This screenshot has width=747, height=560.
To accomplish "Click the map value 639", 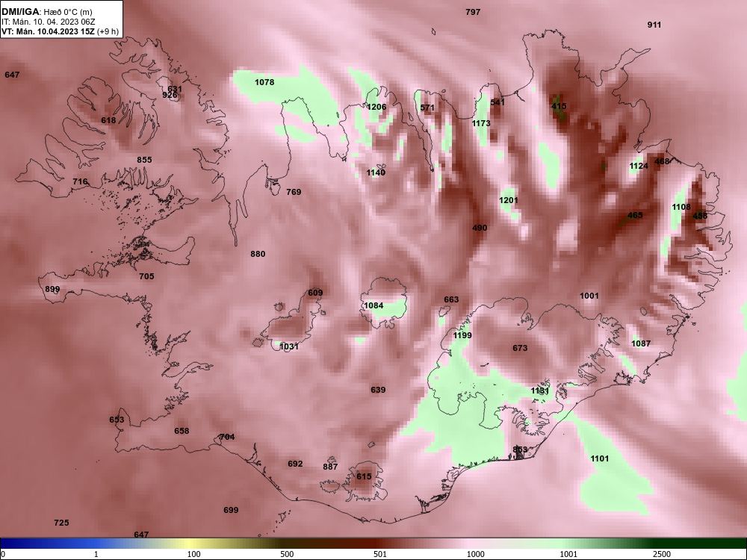I will tap(378, 390).
